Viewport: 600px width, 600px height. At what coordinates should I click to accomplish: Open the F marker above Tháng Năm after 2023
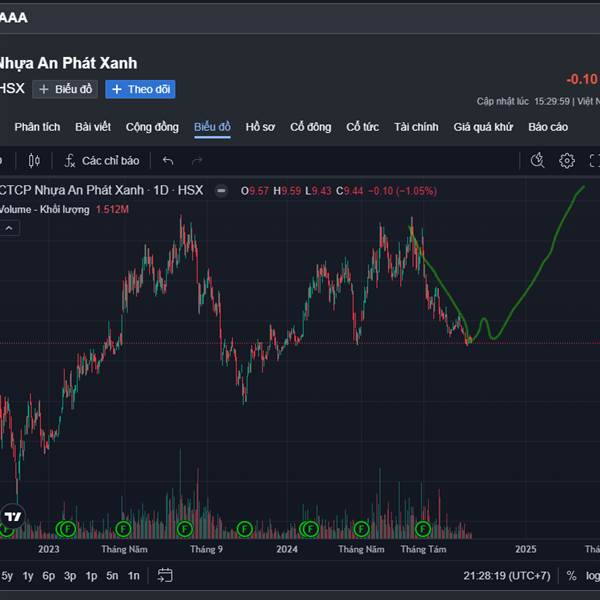click(123, 530)
